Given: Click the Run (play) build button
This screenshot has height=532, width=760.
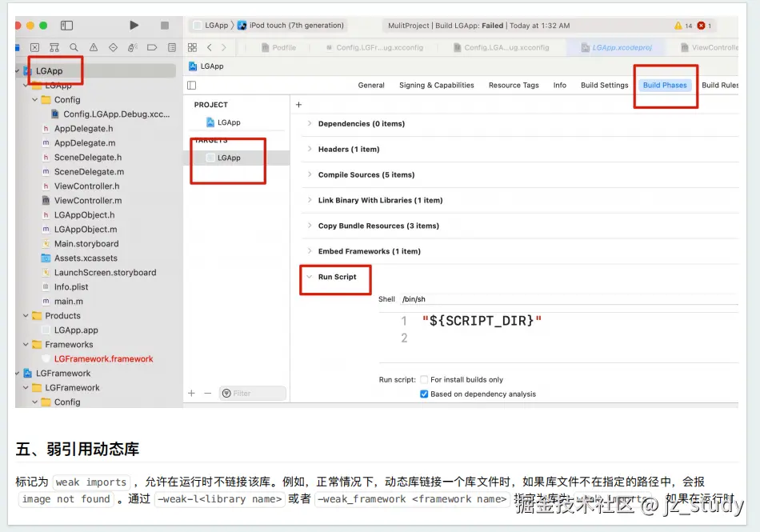Looking at the screenshot, I should (x=134, y=25).
